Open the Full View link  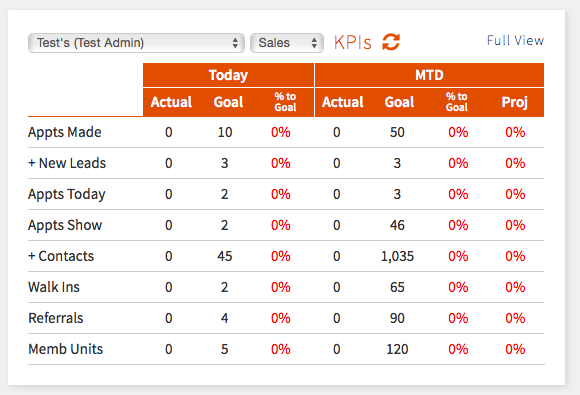515,40
